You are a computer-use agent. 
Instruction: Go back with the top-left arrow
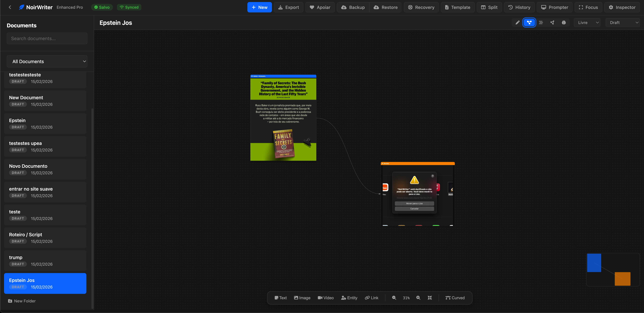10,7
